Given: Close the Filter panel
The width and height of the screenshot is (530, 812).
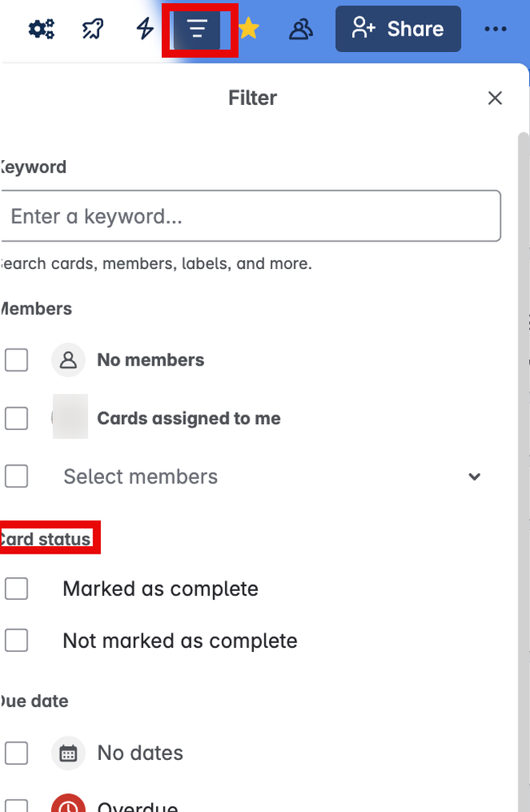Looking at the screenshot, I should (495, 98).
